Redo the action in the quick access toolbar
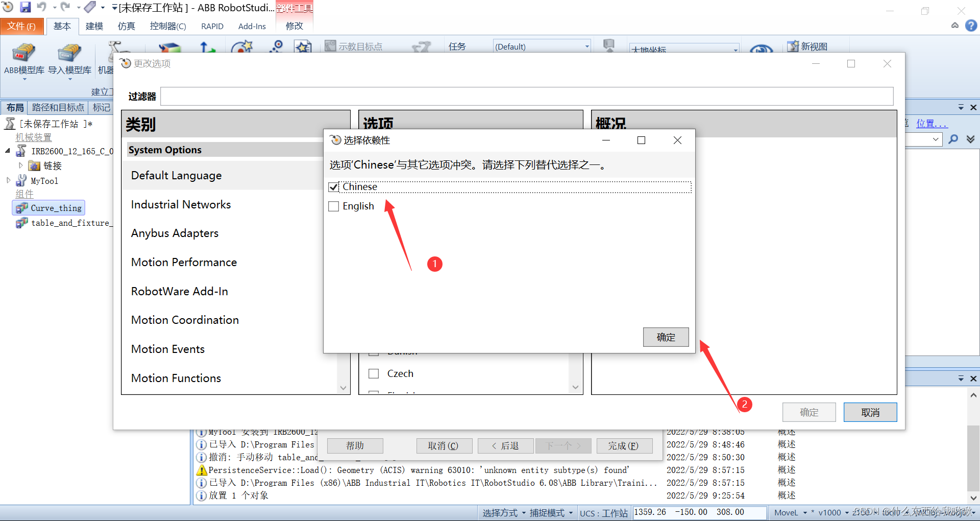 click(65, 7)
